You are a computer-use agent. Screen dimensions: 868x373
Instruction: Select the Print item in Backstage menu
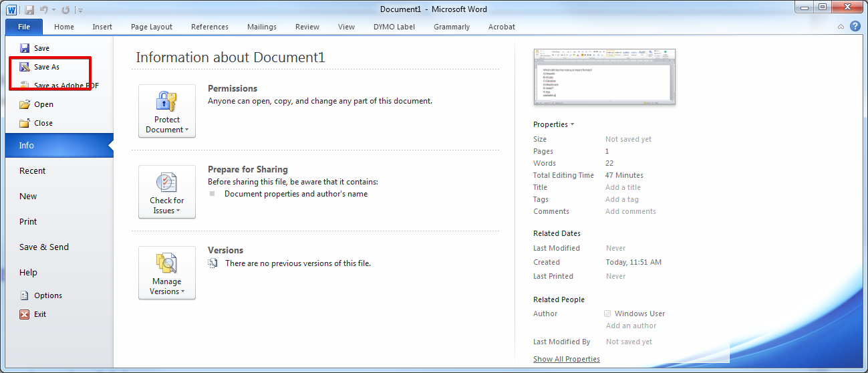pyautogui.click(x=28, y=222)
